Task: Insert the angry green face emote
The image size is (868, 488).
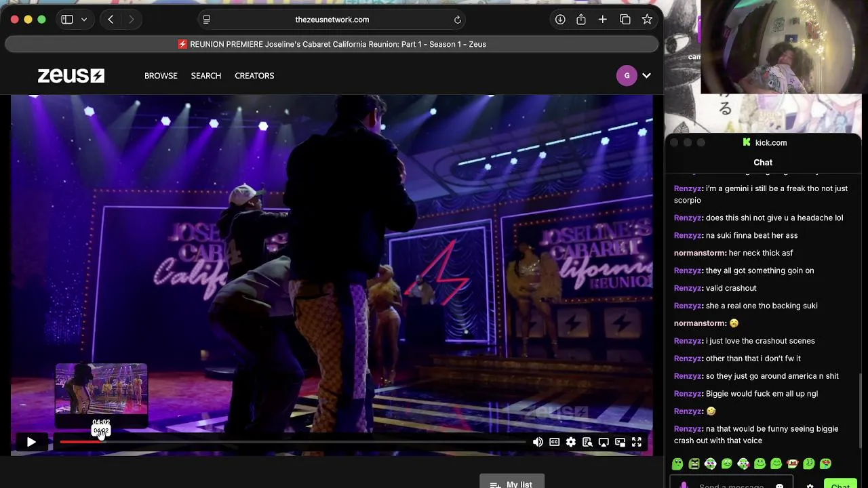Action: [694, 464]
